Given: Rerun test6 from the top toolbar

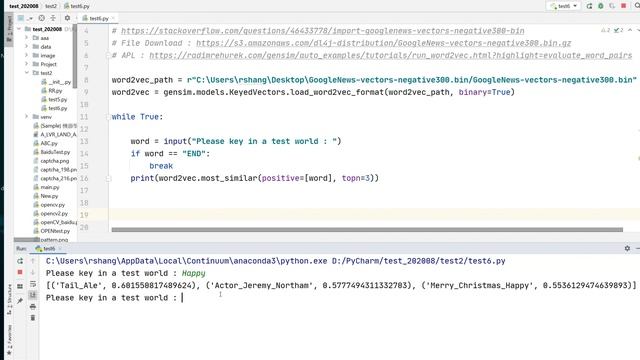Looking at the screenshot, I should click(x=589, y=6).
